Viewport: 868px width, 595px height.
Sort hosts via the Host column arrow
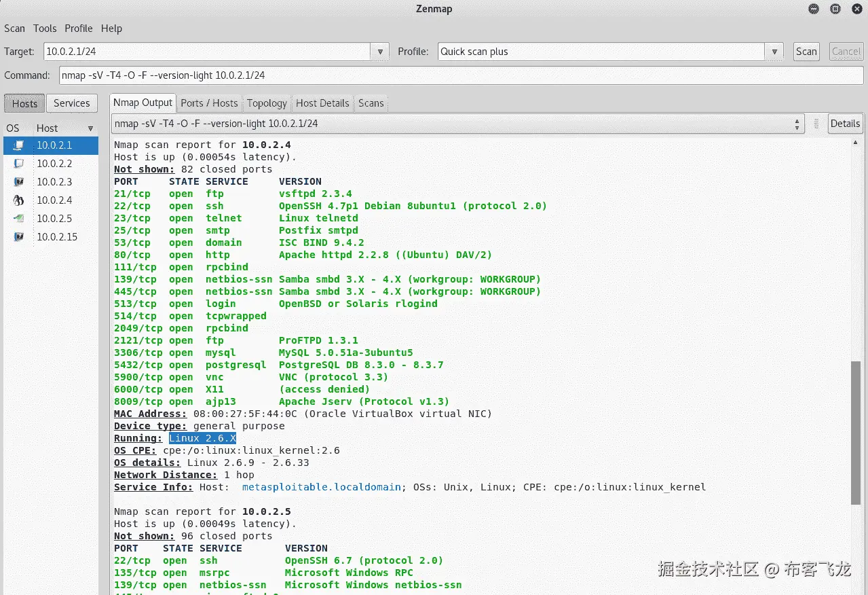click(90, 128)
